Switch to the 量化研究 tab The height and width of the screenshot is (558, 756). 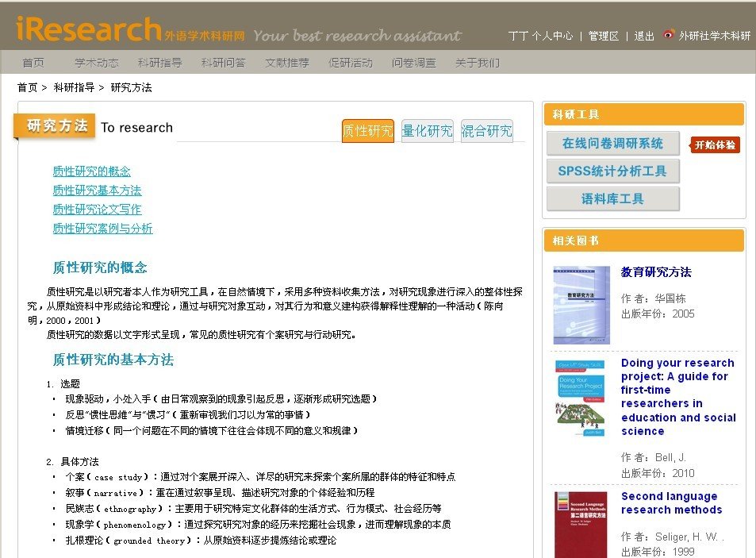[427, 131]
